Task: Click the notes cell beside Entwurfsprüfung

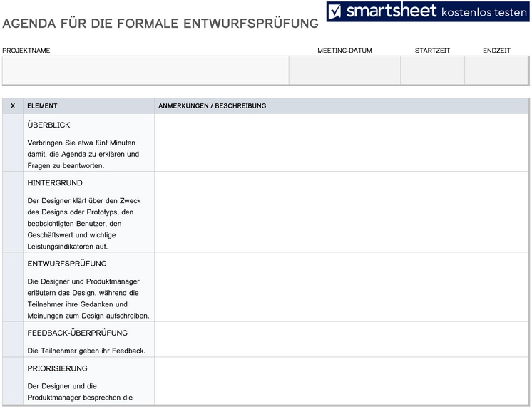Action: click(x=342, y=287)
